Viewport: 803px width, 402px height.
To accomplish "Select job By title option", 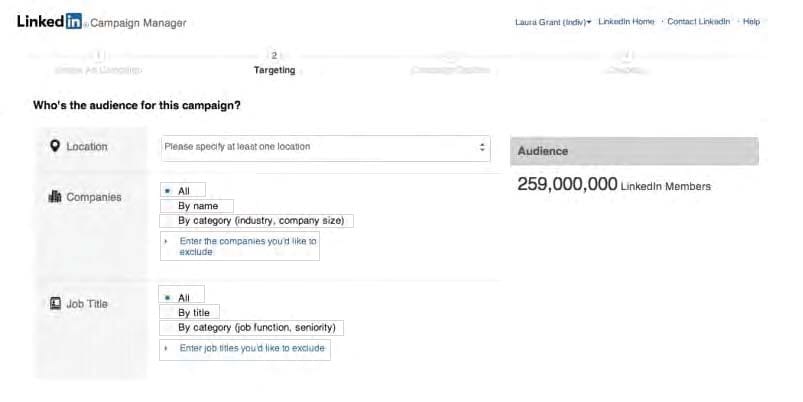I will point(190,312).
